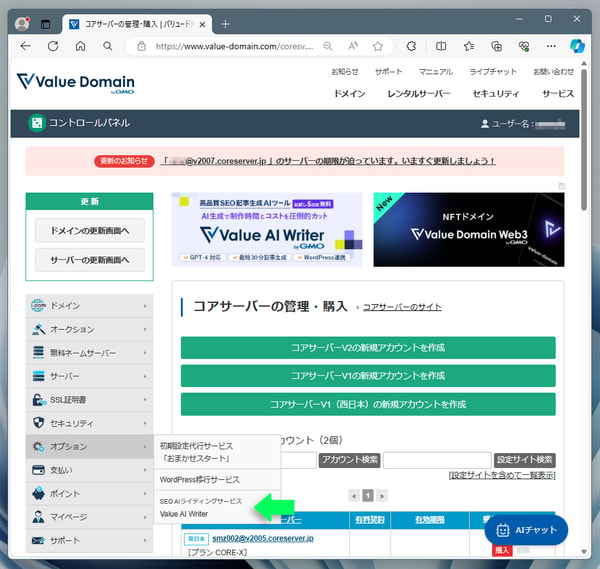The height and width of the screenshot is (569, 600).
Task: Toggle split screen icon in toolbar
Action: pyautogui.click(x=441, y=46)
